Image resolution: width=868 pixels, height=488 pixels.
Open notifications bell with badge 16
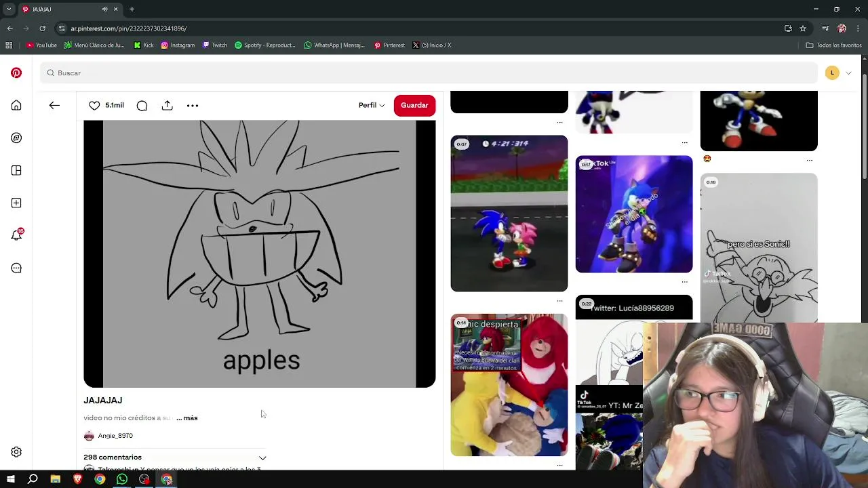tap(17, 235)
